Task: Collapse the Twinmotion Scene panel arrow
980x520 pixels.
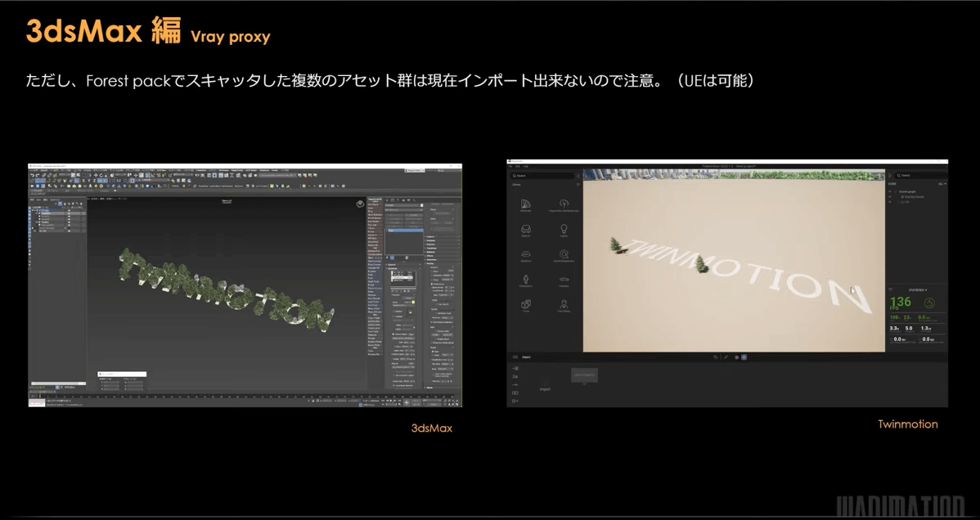Action: [889, 176]
